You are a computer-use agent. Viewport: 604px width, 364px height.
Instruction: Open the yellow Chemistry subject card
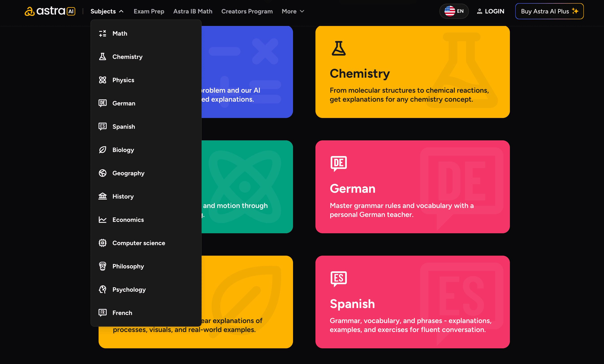[412, 72]
